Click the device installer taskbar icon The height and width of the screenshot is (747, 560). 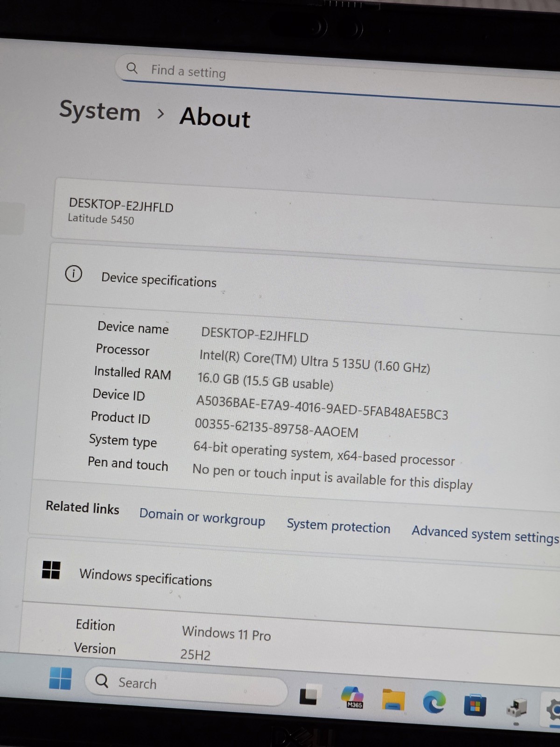(x=516, y=708)
